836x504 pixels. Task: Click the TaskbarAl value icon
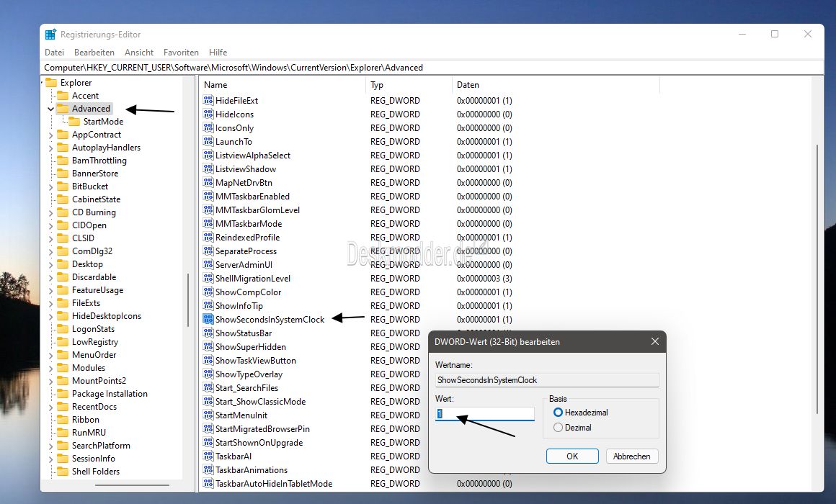pos(208,456)
